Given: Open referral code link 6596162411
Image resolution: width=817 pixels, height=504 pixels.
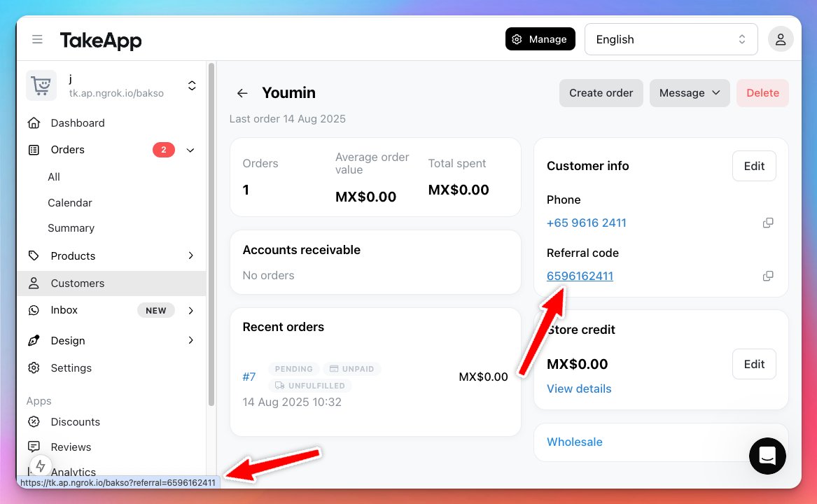Looking at the screenshot, I should coord(580,276).
